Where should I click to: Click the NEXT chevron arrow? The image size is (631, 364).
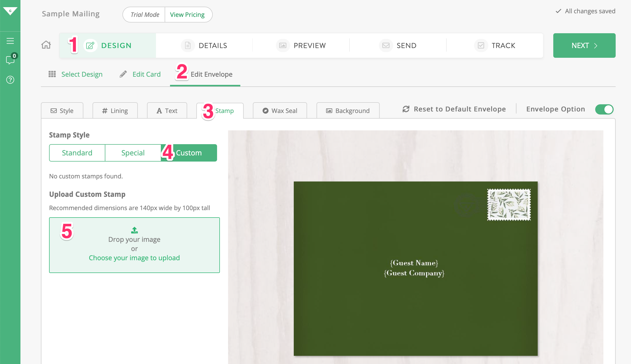pos(596,45)
